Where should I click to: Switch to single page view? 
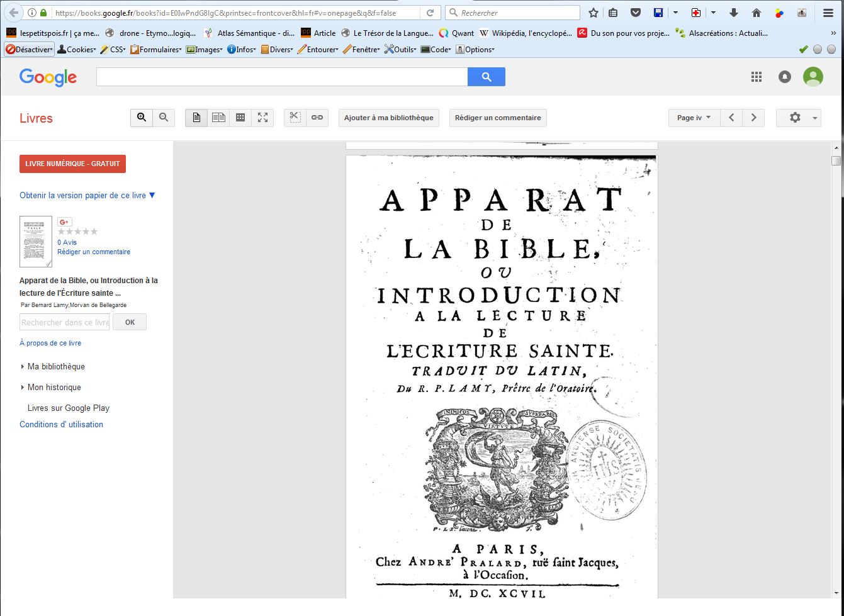pos(196,118)
